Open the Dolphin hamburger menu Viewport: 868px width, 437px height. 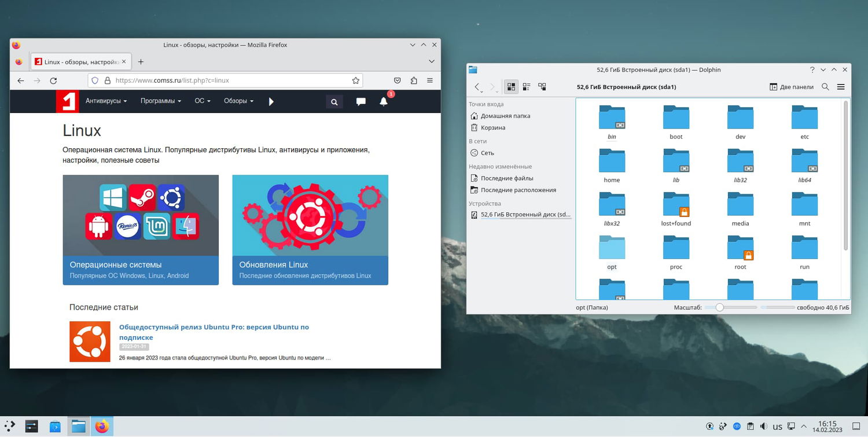pos(841,87)
